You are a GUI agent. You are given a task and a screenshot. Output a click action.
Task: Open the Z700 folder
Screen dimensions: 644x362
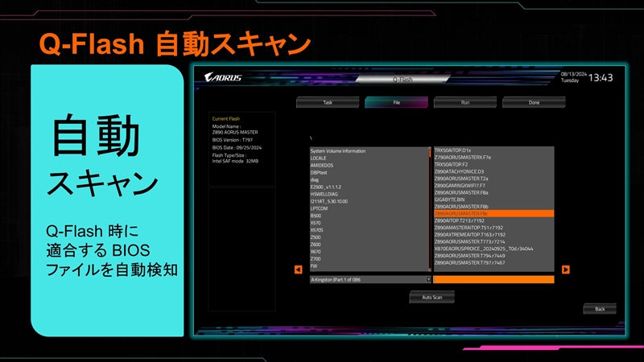click(316, 259)
